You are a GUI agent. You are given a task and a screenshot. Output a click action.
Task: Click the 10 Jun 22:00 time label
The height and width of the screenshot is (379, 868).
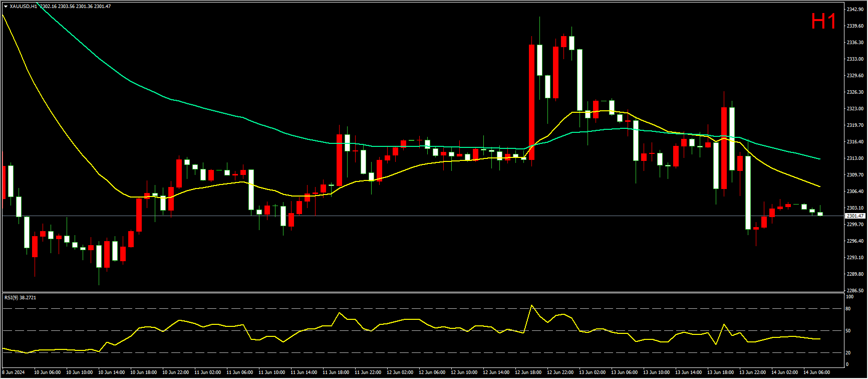176,372
